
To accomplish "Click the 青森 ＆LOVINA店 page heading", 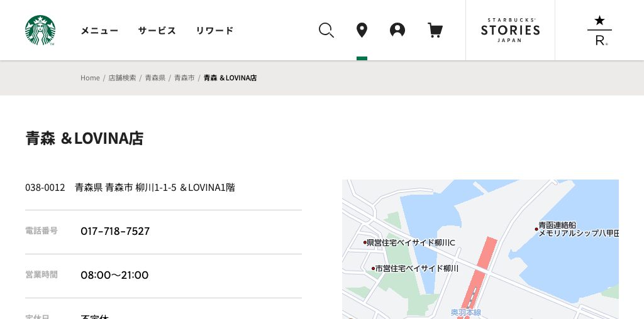I will [84, 139].
